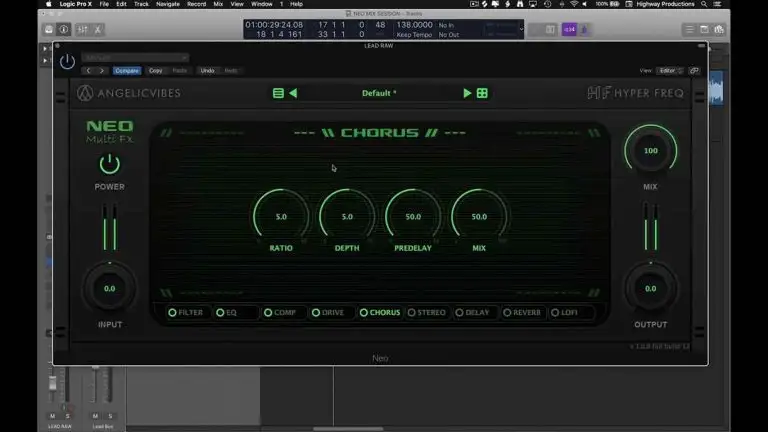Switch to the DELAY effect tab

(x=478, y=312)
